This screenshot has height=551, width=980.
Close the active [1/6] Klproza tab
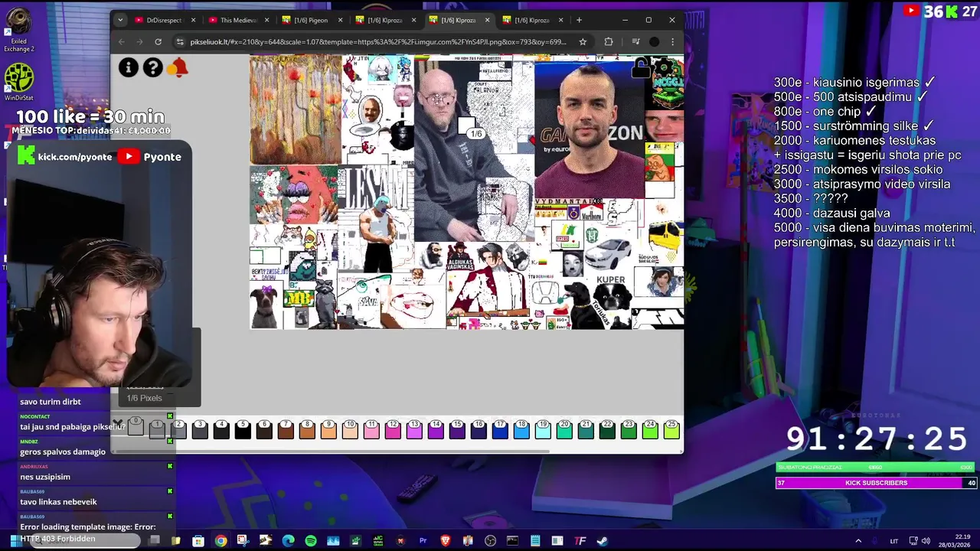tap(487, 20)
